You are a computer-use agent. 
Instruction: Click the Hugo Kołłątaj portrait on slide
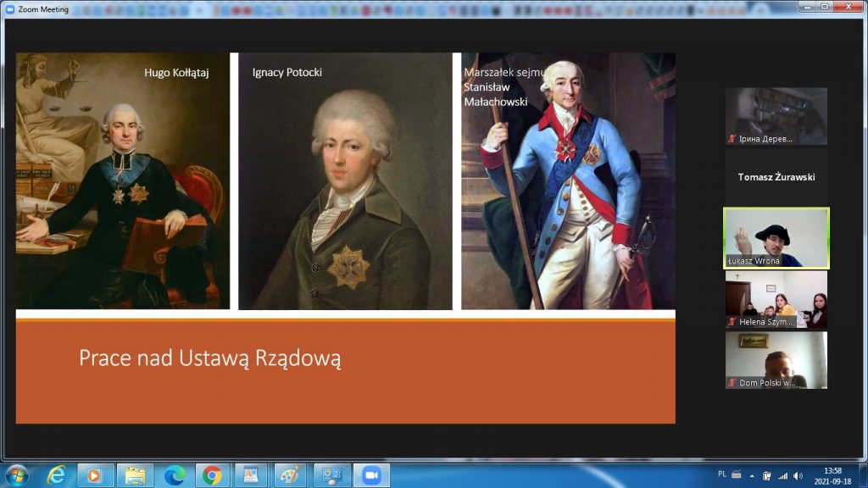pos(123,180)
